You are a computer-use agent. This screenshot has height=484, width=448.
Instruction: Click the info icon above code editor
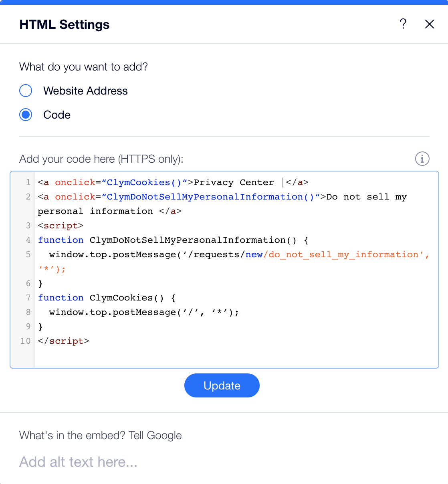pyautogui.click(x=422, y=159)
